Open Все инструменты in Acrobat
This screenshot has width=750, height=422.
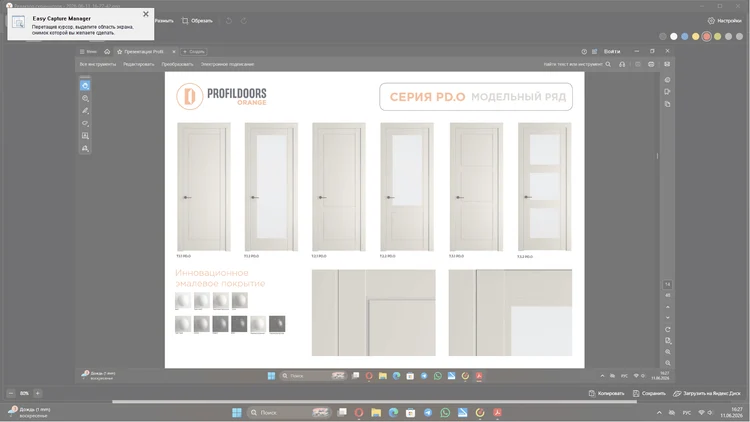pyautogui.click(x=98, y=64)
